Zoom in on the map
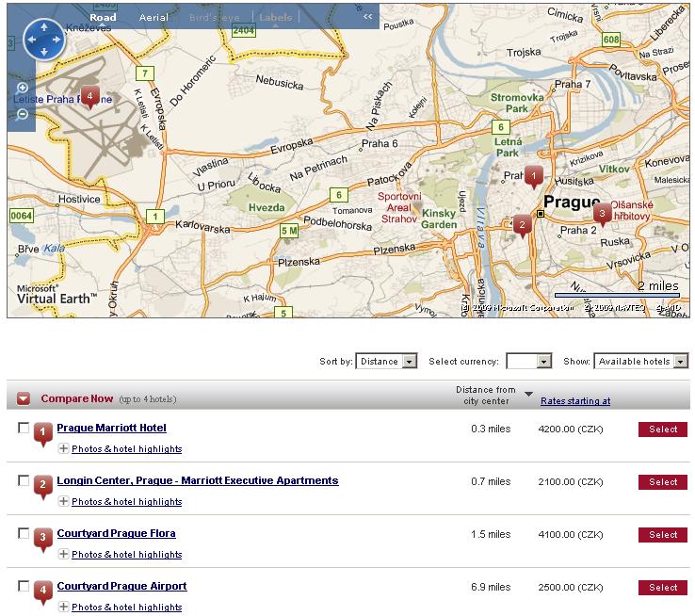The width and height of the screenshot is (695, 616). point(23,89)
